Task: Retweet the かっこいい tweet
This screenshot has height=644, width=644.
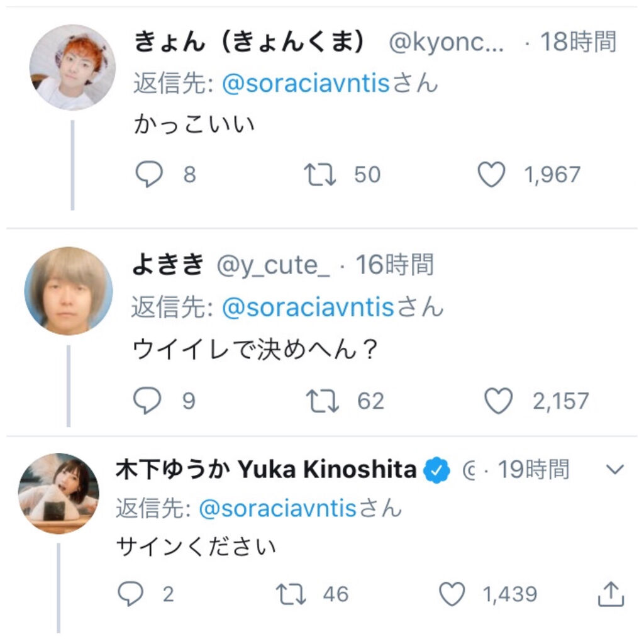Action: point(320,174)
